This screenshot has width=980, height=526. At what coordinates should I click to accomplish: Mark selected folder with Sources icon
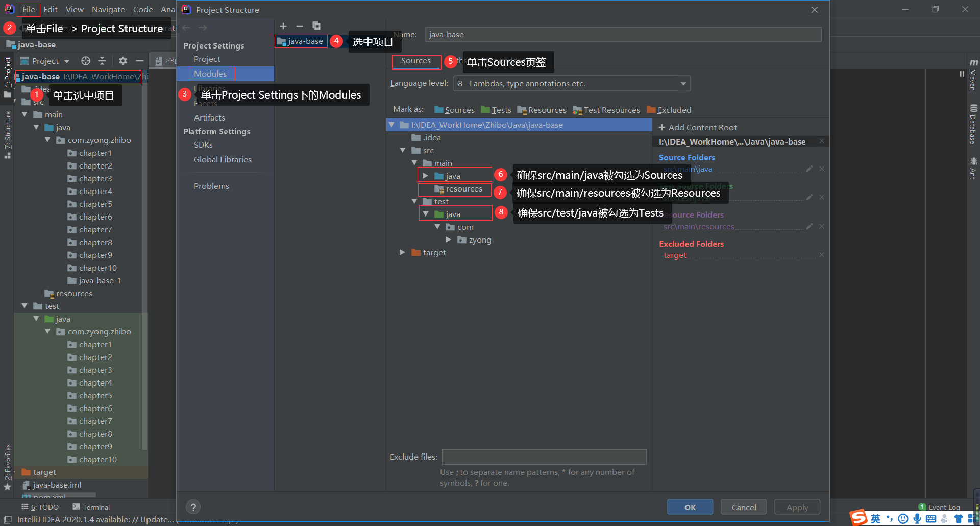454,110
